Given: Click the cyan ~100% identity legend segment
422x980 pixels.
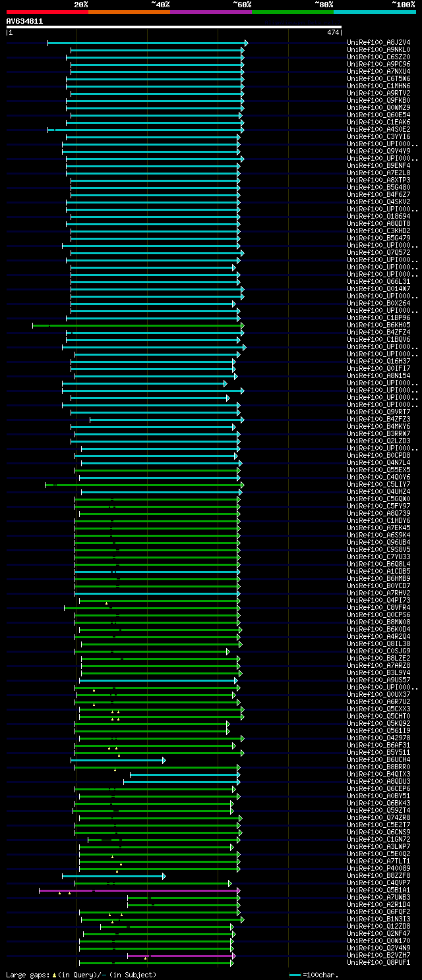Looking at the screenshot, I should pos(375,12).
